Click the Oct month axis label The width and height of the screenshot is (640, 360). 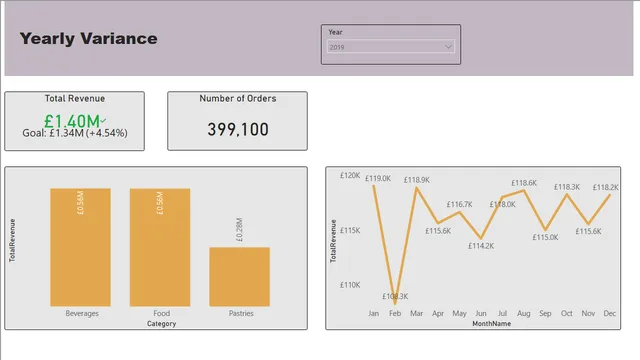pos(567,313)
